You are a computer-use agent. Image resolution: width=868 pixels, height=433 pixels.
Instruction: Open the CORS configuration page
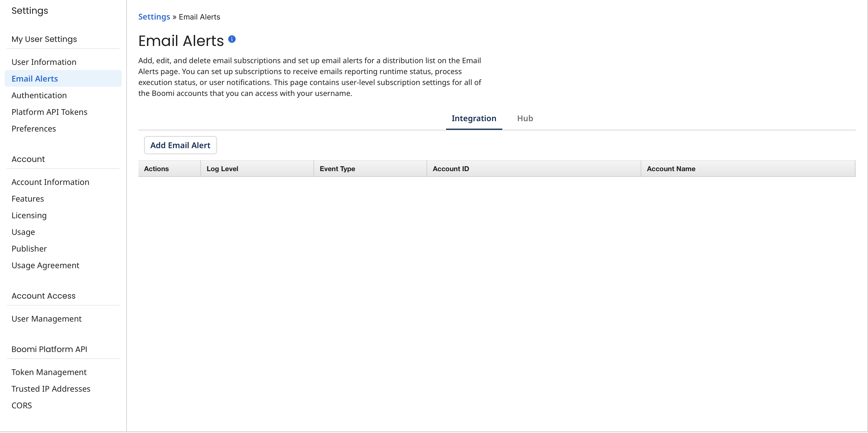click(x=22, y=405)
